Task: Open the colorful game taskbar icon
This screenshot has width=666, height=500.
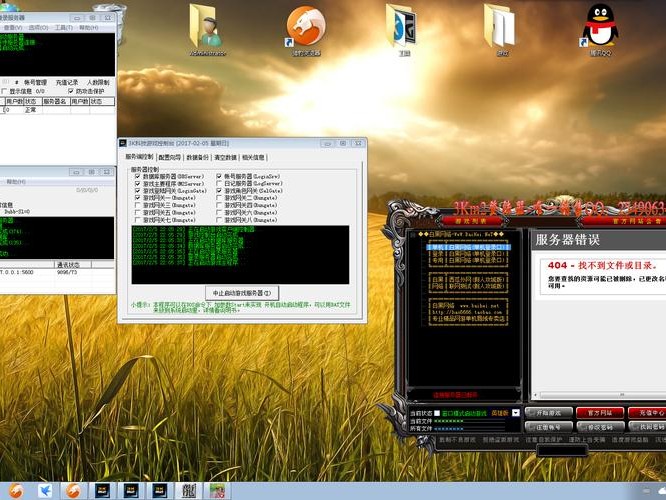Action: click(x=217, y=491)
